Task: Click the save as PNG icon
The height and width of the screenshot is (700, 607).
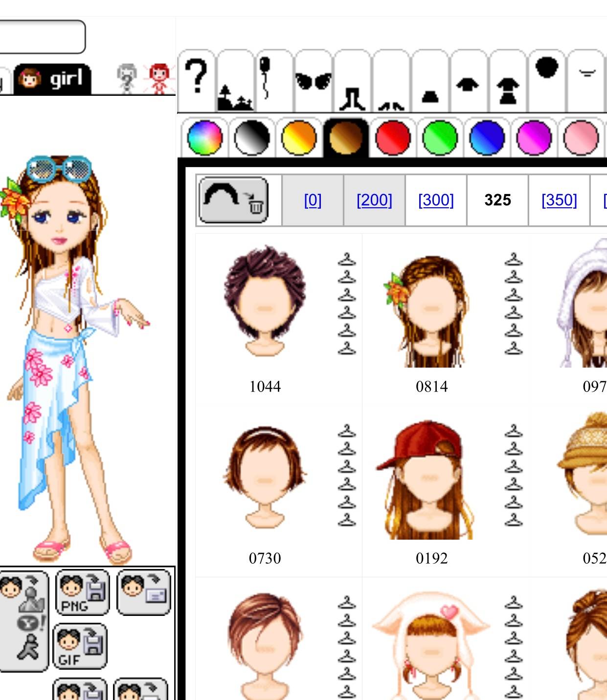Action: (82, 592)
